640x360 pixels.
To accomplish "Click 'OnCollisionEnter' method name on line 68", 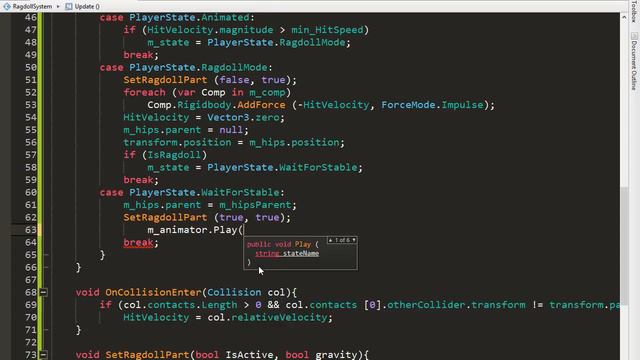I will pos(153,292).
